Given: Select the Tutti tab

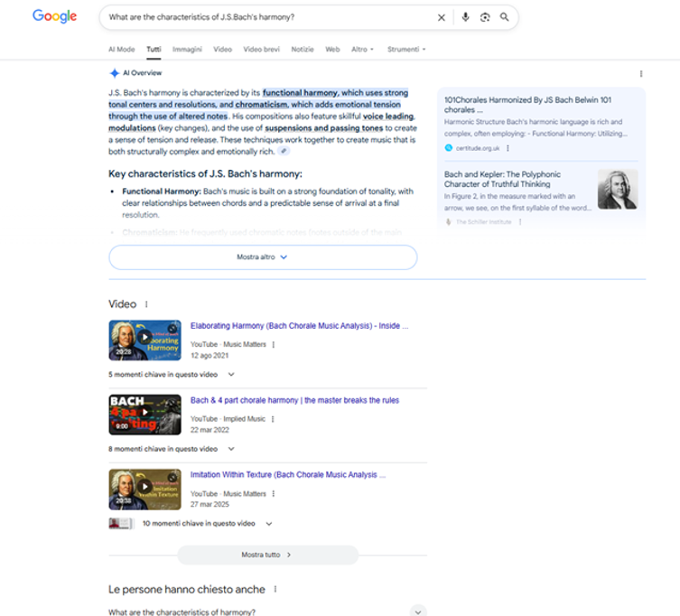Looking at the screenshot, I should point(154,50).
